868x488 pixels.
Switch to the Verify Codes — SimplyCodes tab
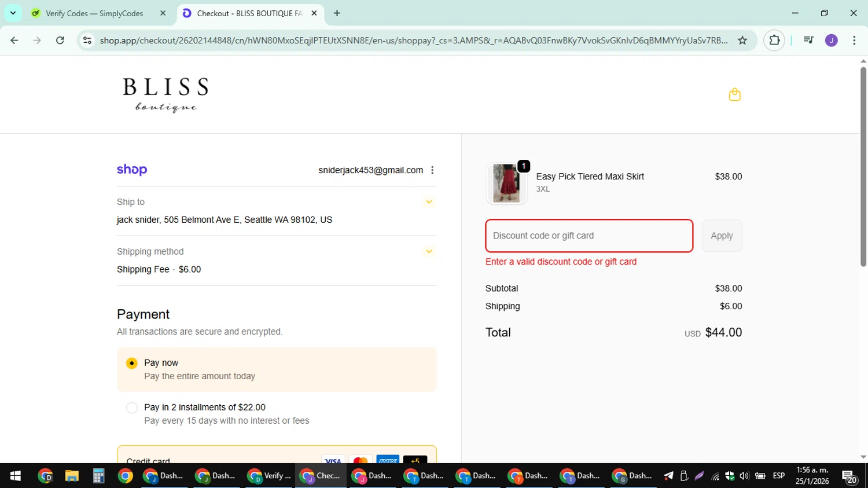click(98, 13)
